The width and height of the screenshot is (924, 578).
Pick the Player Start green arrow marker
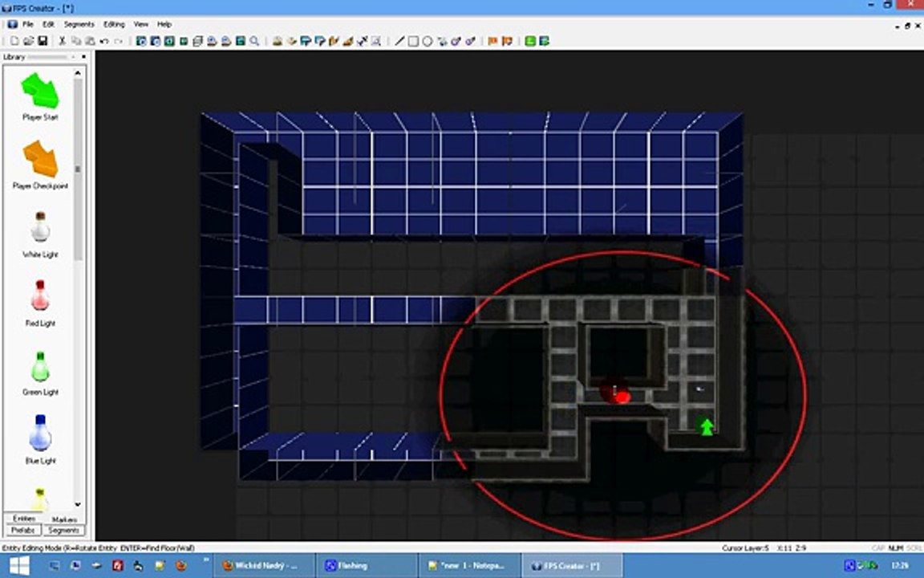(x=40, y=91)
